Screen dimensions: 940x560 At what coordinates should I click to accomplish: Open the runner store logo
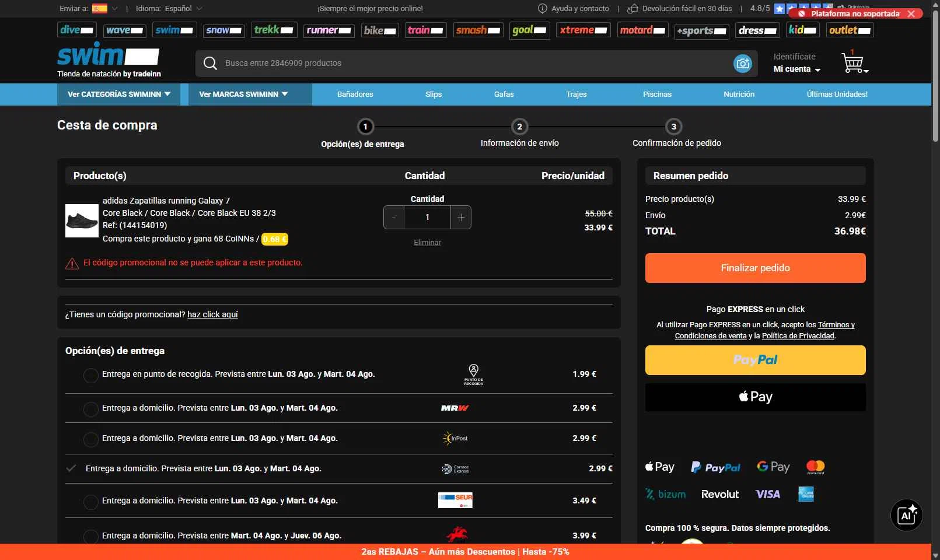click(329, 30)
